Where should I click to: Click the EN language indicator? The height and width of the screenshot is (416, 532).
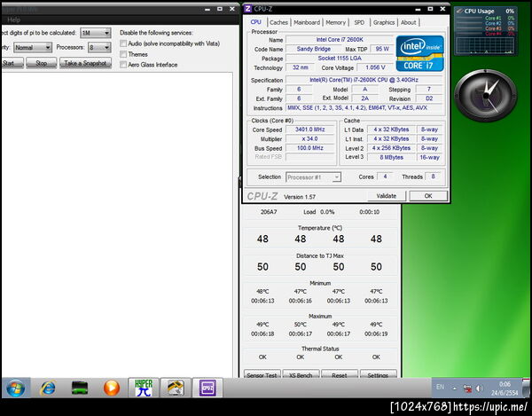[x=440, y=387]
